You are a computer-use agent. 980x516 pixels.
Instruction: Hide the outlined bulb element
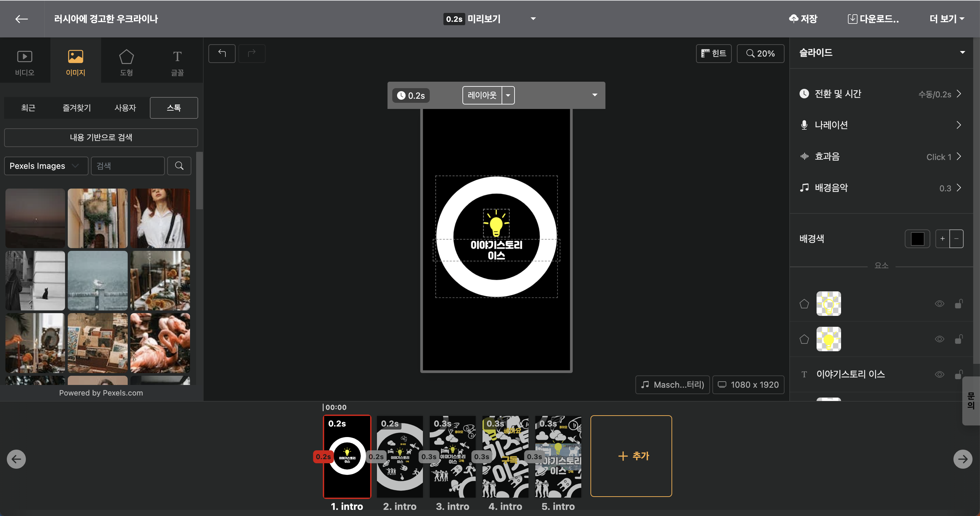(939, 304)
